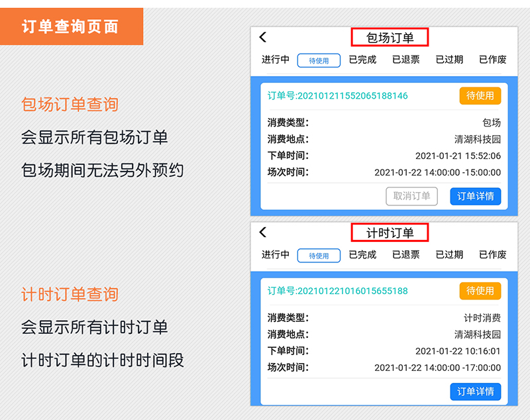This screenshot has height=420, width=530.
Task: View 已作废 tab in 包场订单 panel
Action: 493,60
